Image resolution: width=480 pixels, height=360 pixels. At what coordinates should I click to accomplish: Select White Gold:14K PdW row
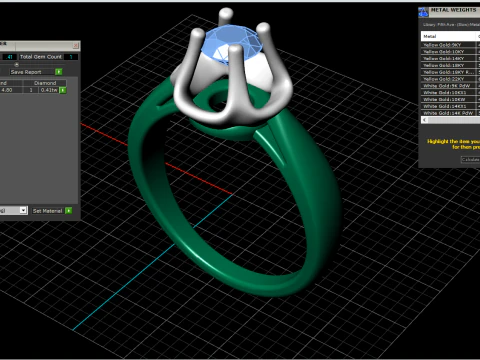coord(448,113)
